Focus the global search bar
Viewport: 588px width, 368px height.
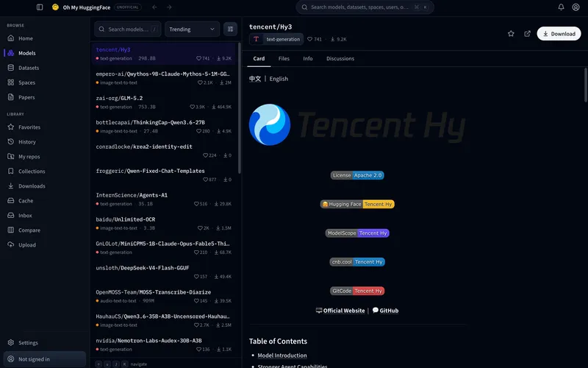365,7
